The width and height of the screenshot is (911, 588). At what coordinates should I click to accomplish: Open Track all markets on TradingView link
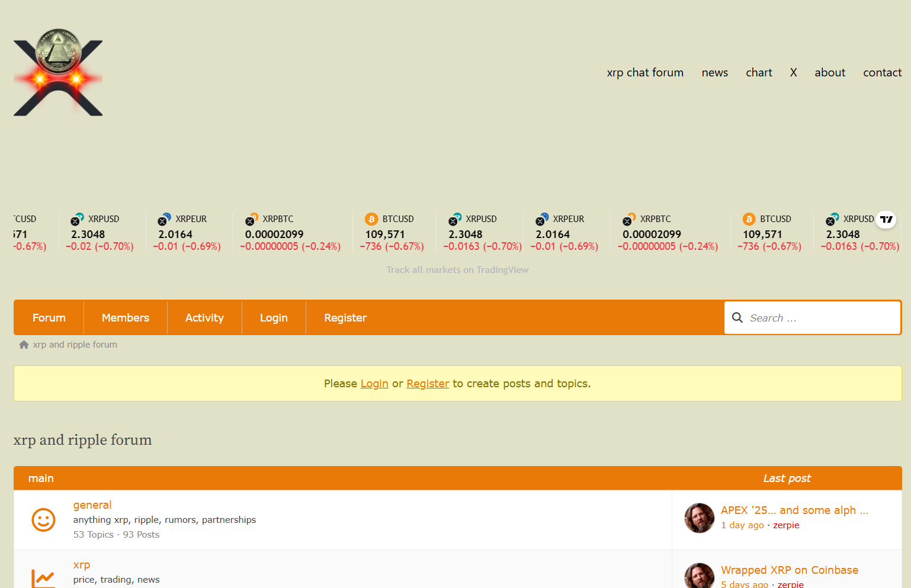pos(457,270)
